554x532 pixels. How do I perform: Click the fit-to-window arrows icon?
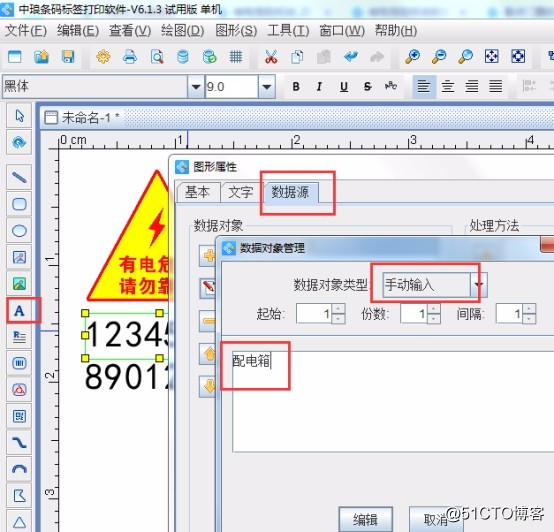point(491,57)
